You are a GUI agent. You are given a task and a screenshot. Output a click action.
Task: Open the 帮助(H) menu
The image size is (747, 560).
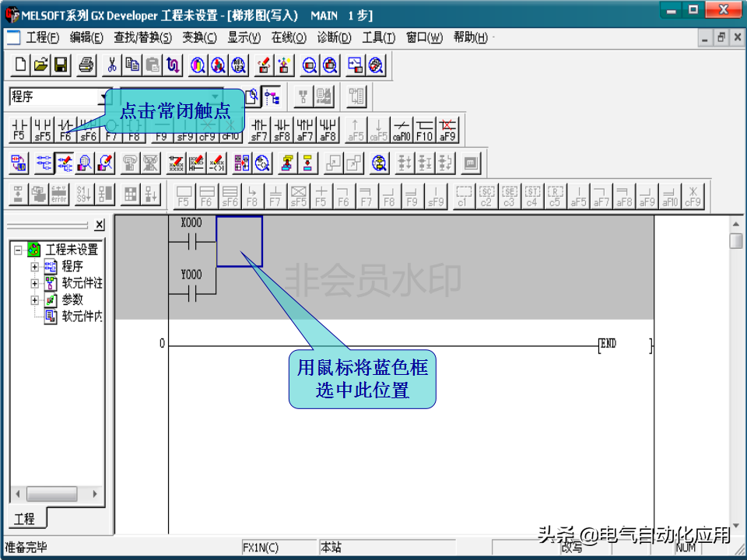pyautogui.click(x=470, y=37)
